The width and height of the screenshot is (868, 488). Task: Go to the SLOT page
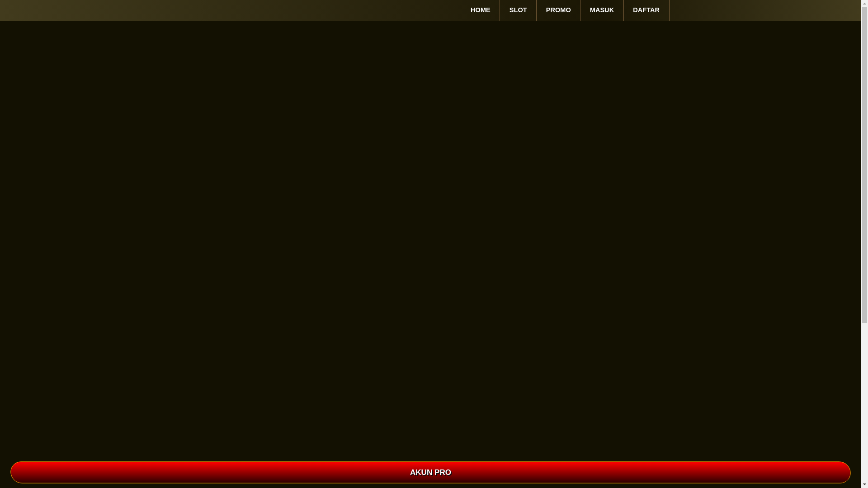tap(518, 10)
